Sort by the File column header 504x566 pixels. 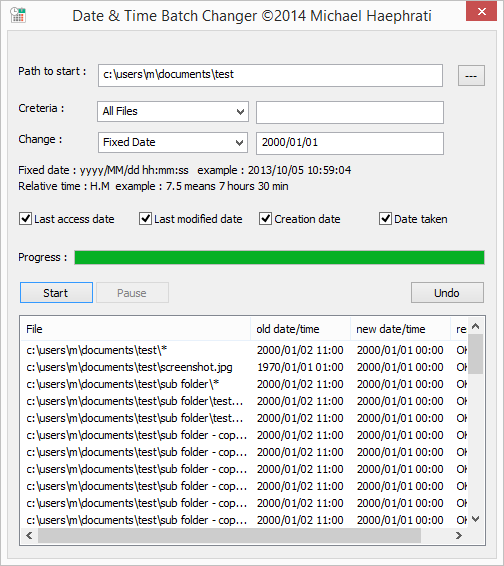tap(136, 329)
